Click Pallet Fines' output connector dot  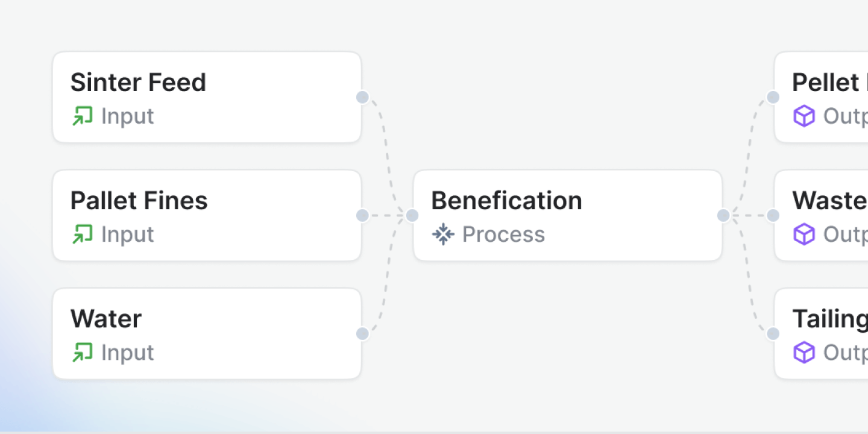pyautogui.click(x=362, y=215)
